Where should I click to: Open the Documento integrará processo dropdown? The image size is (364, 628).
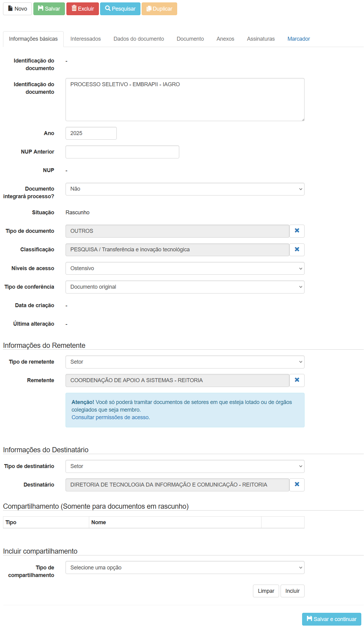[185, 189]
